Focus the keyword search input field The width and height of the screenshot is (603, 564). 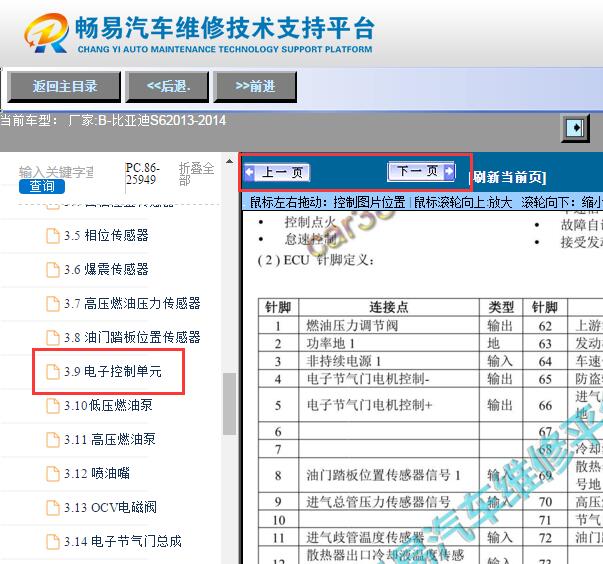(x=56, y=171)
